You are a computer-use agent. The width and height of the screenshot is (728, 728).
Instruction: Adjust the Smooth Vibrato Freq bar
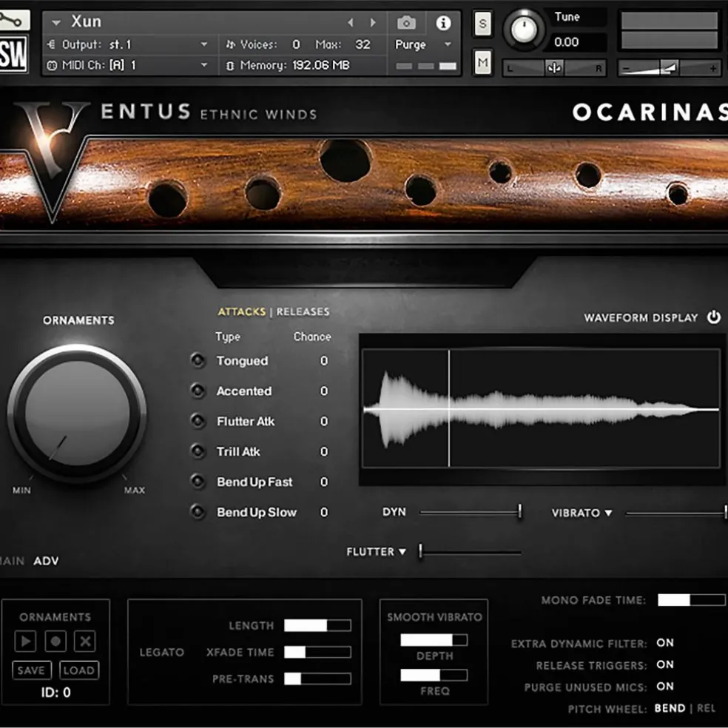click(434, 675)
